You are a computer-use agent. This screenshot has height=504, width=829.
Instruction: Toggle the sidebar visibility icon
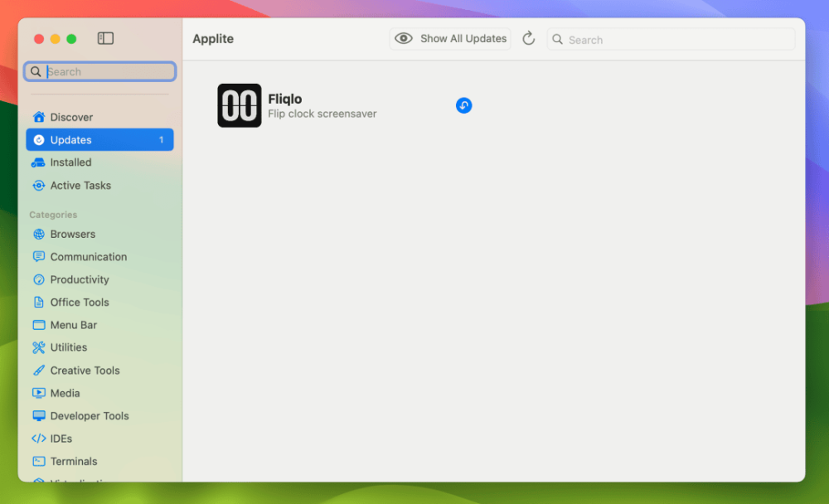(105, 38)
